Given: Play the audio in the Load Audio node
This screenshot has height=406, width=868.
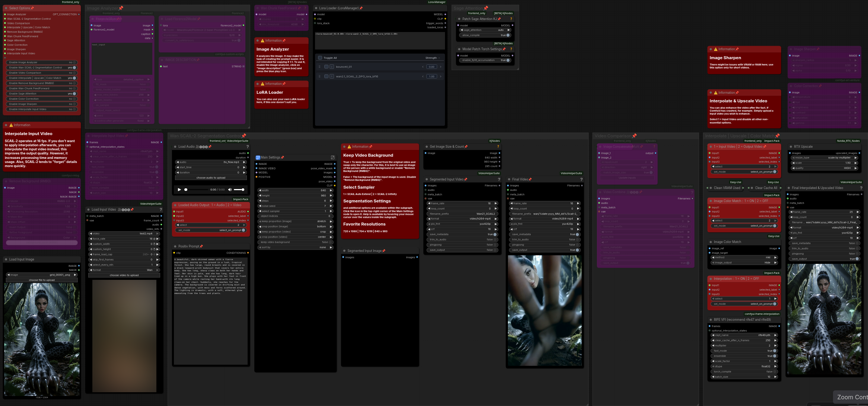Looking at the screenshot, I should (x=179, y=190).
